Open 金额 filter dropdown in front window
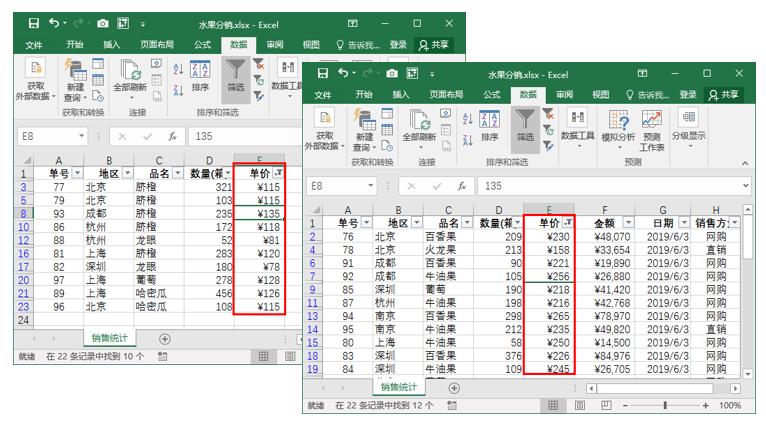The height and width of the screenshot is (427, 766). point(628,223)
